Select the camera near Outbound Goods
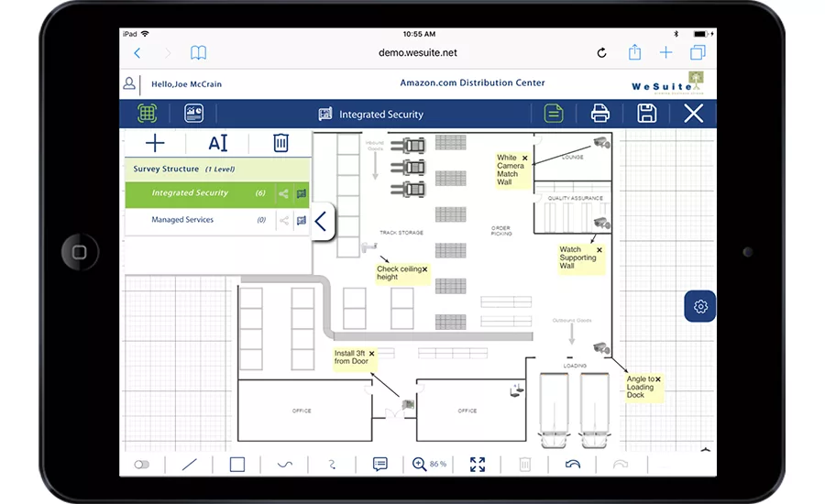The width and height of the screenshot is (825, 504). 602,347
